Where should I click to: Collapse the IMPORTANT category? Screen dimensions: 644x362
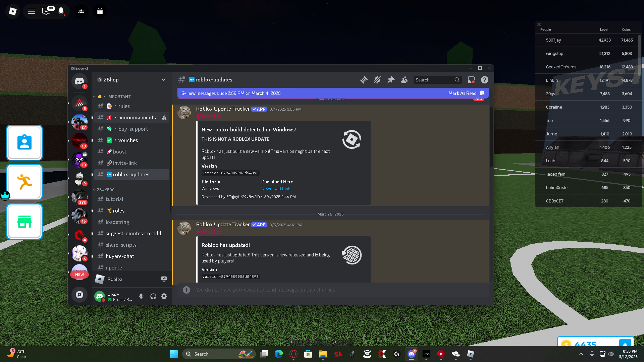(113, 97)
